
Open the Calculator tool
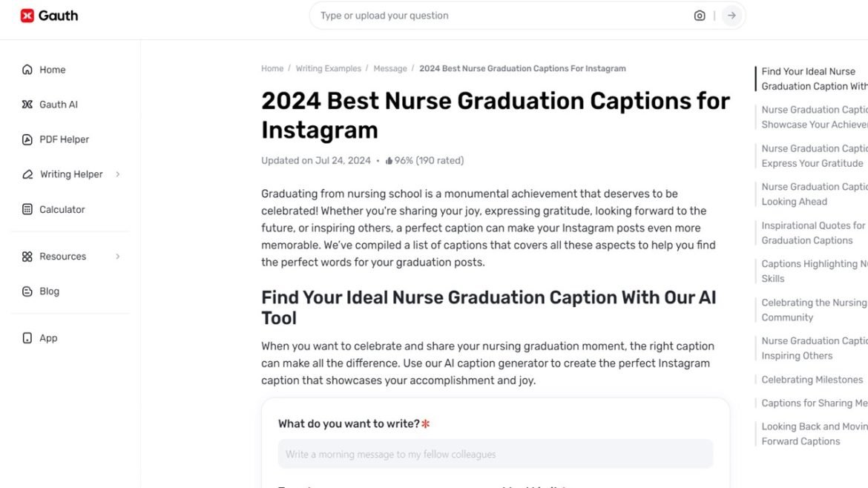[x=62, y=210]
